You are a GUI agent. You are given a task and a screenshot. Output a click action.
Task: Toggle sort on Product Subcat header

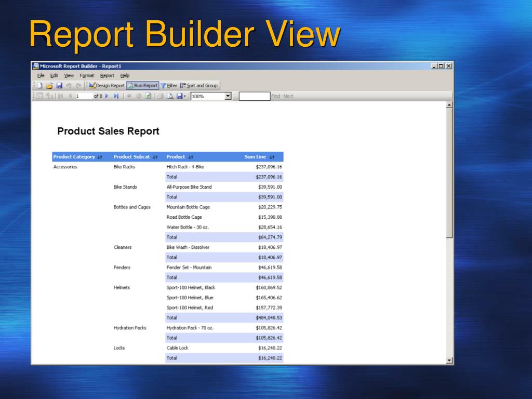(x=155, y=157)
